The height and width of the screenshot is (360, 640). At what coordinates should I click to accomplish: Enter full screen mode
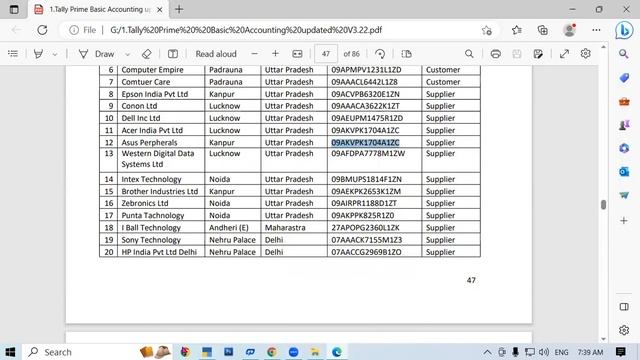(x=564, y=53)
